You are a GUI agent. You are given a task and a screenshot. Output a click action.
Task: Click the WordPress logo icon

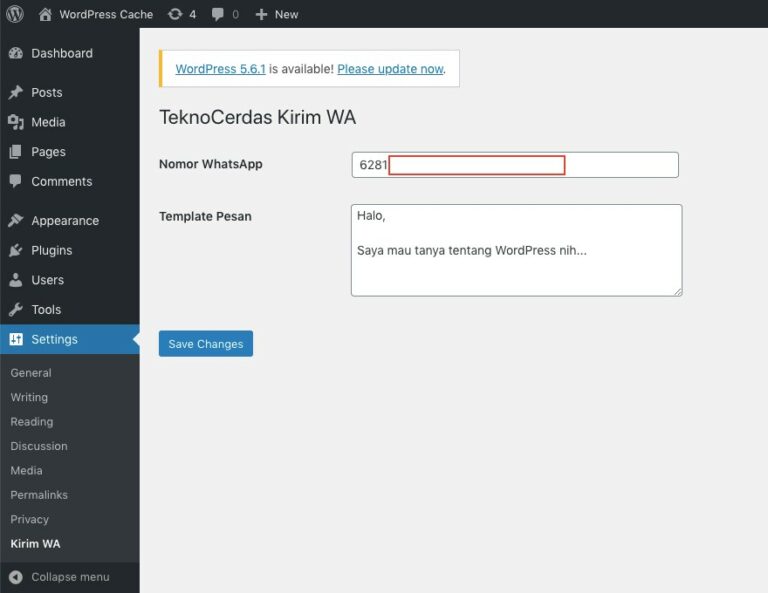click(15, 14)
